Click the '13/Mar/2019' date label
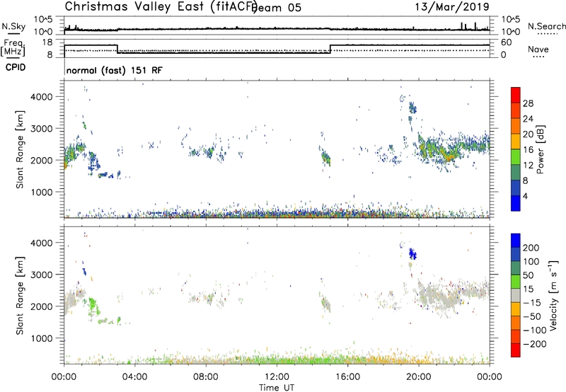This screenshot has width=566, height=392. click(x=452, y=6)
